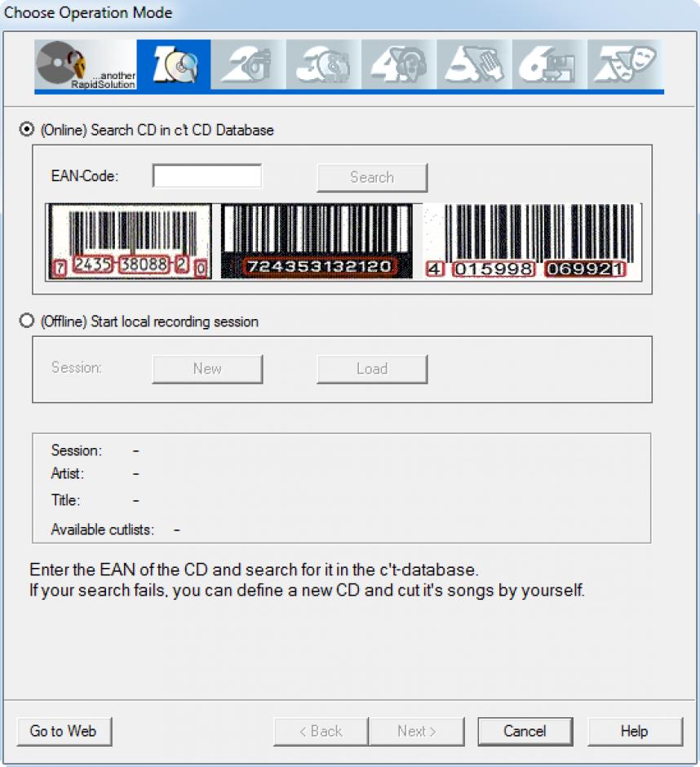
Task: Choose Offline Start local recording session
Action: [x=26, y=321]
